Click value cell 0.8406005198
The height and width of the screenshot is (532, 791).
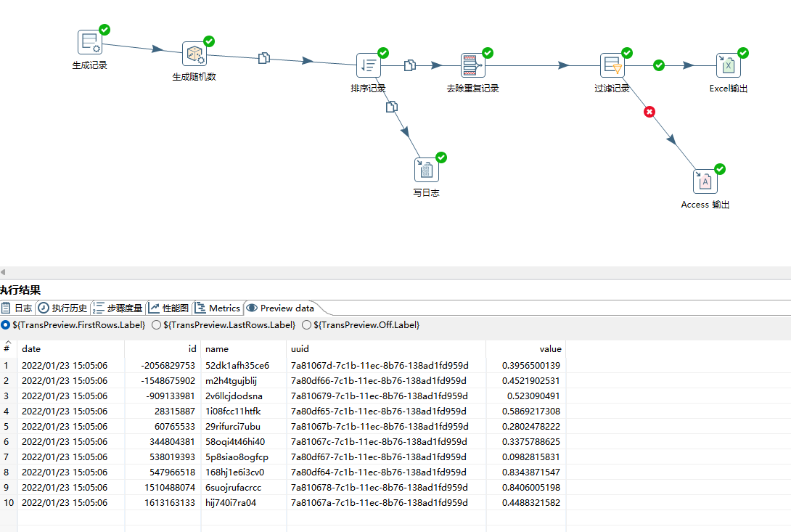(526, 488)
